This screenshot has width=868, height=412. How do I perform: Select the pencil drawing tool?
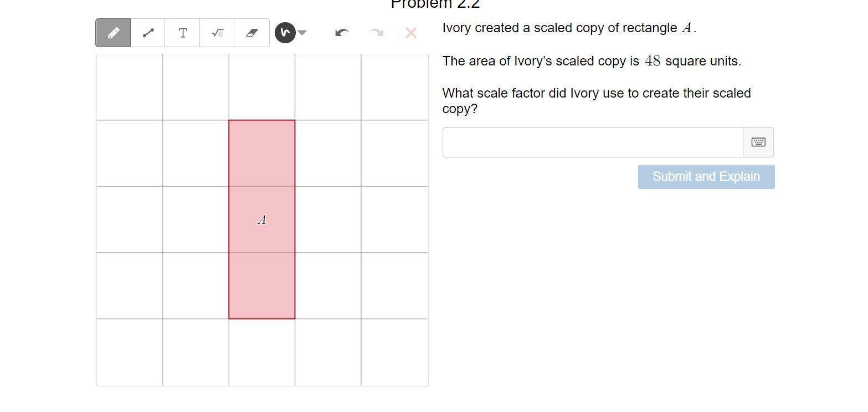(x=113, y=33)
